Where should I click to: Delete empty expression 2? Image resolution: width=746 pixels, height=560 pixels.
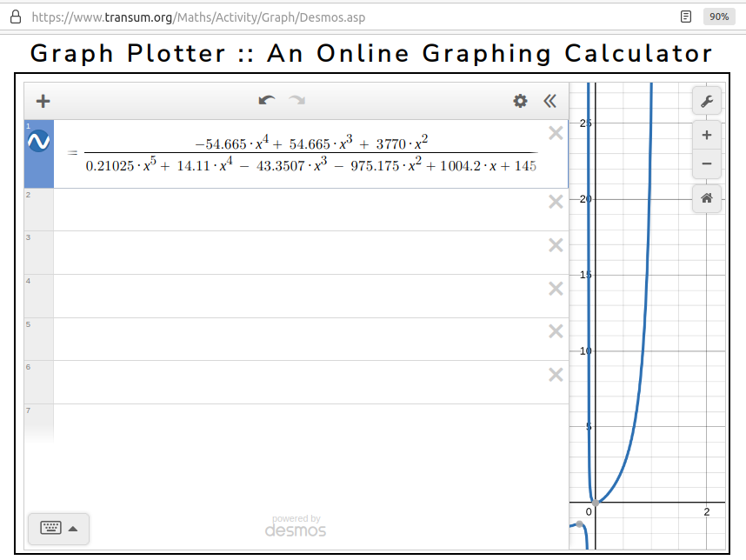556,202
